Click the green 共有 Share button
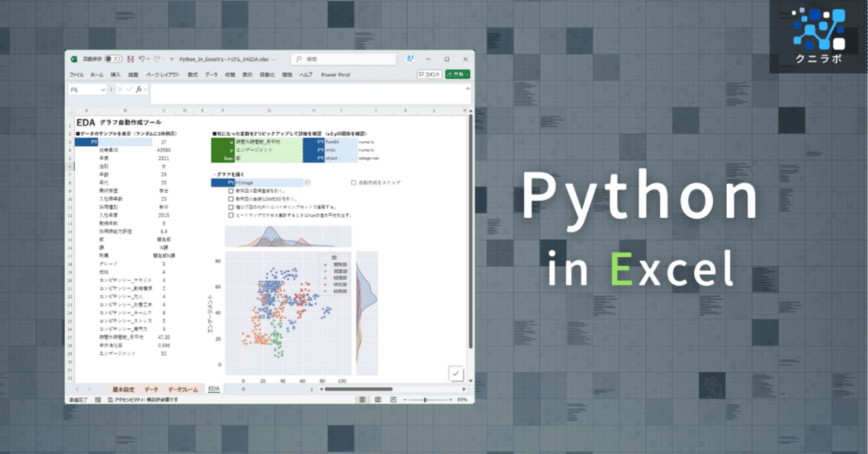The image size is (868, 454). [457, 74]
